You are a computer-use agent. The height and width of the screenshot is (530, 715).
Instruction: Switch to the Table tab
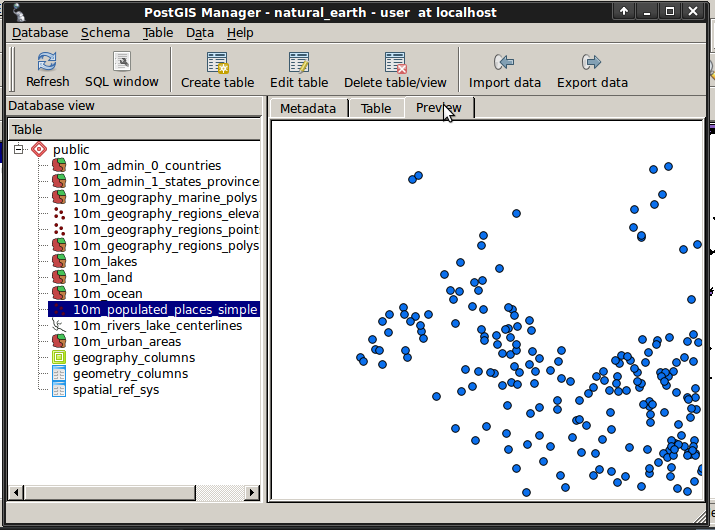376,109
